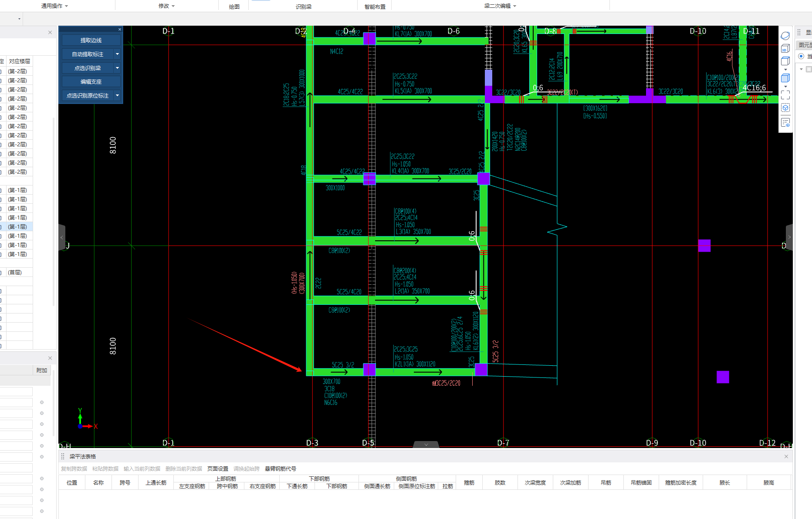Click the 上通长筋 column header

(x=156, y=482)
